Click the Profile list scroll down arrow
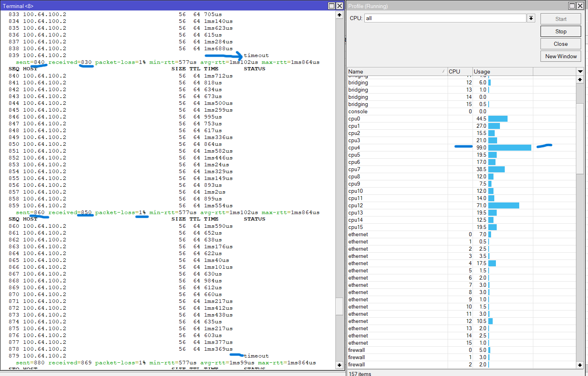Image resolution: width=588 pixels, height=376 pixels. point(580,365)
